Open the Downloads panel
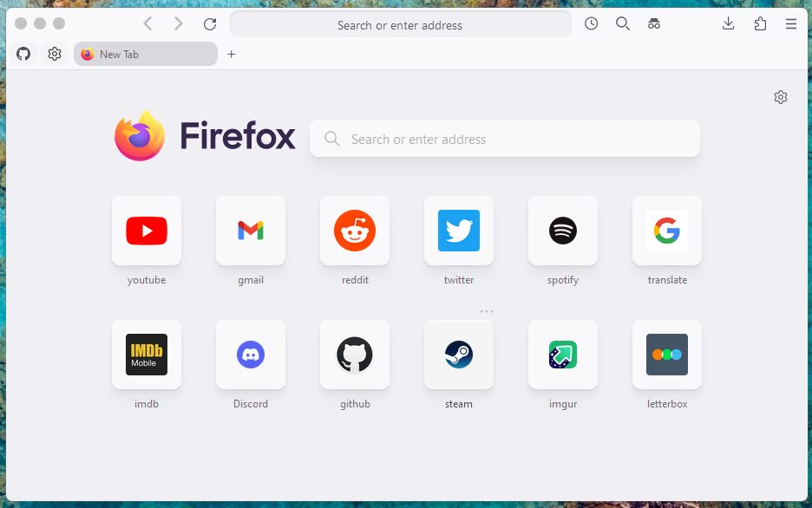The width and height of the screenshot is (812, 508). coord(728,23)
